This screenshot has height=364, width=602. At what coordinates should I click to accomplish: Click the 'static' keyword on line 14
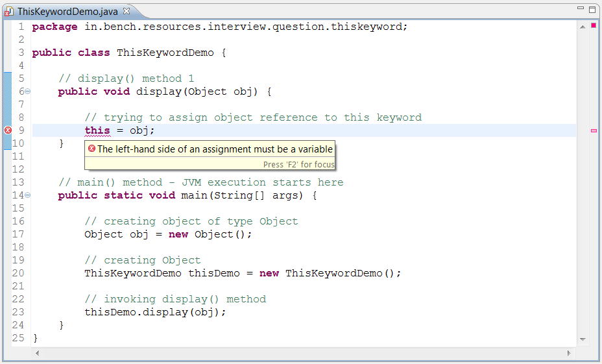[123, 195]
